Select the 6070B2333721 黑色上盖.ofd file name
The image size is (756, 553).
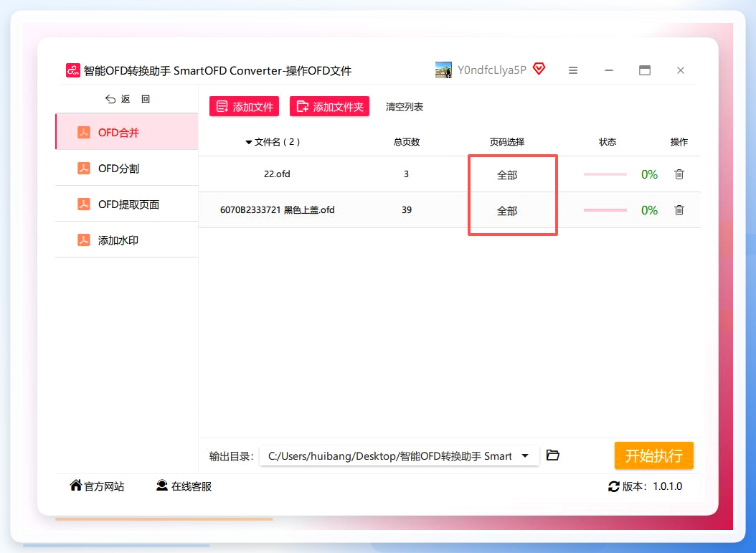pyautogui.click(x=278, y=209)
